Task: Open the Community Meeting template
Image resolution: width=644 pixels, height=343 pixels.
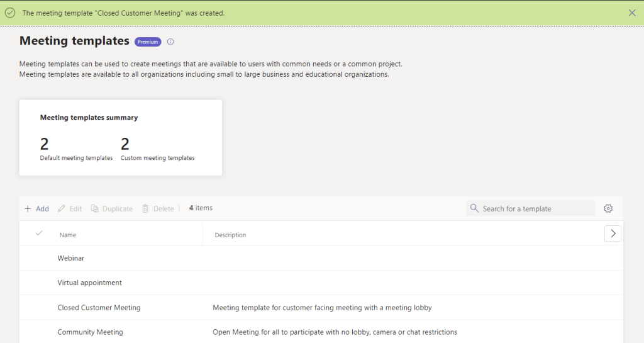Action: pos(90,332)
